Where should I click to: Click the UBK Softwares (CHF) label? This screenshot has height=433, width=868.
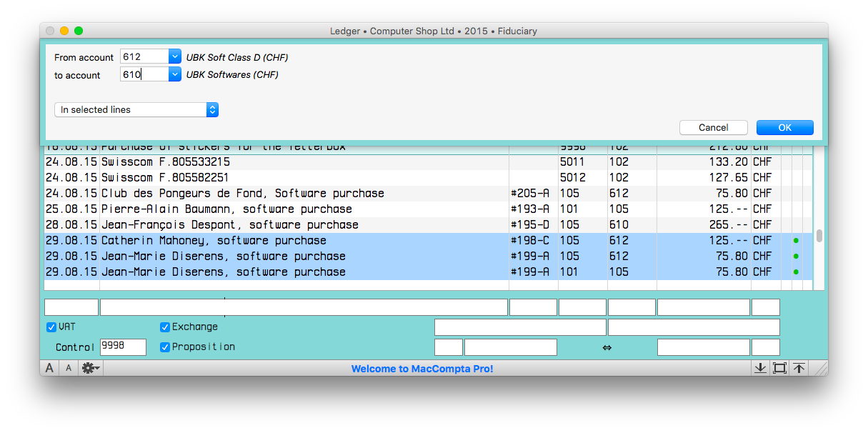(x=232, y=75)
